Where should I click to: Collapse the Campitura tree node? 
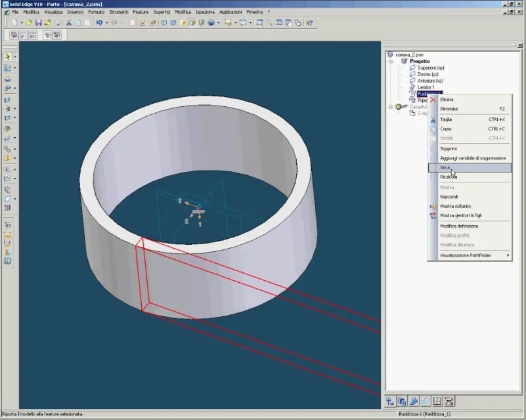point(391,107)
